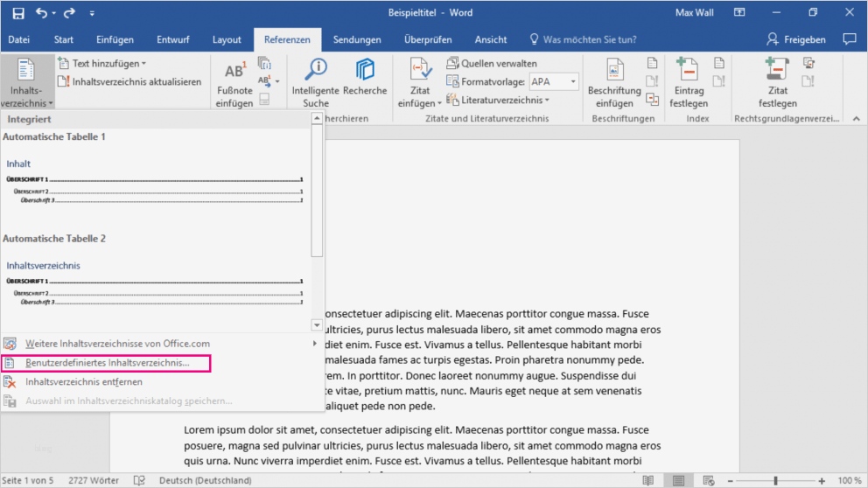The width and height of the screenshot is (868, 488).
Task: Click the show notes icon
Action: [264, 100]
